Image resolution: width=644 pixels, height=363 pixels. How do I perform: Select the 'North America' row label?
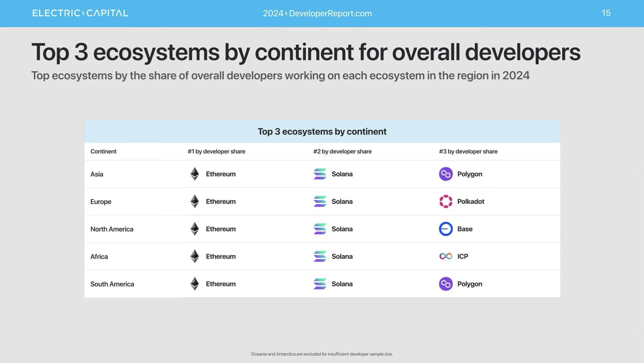pos(112,229)
